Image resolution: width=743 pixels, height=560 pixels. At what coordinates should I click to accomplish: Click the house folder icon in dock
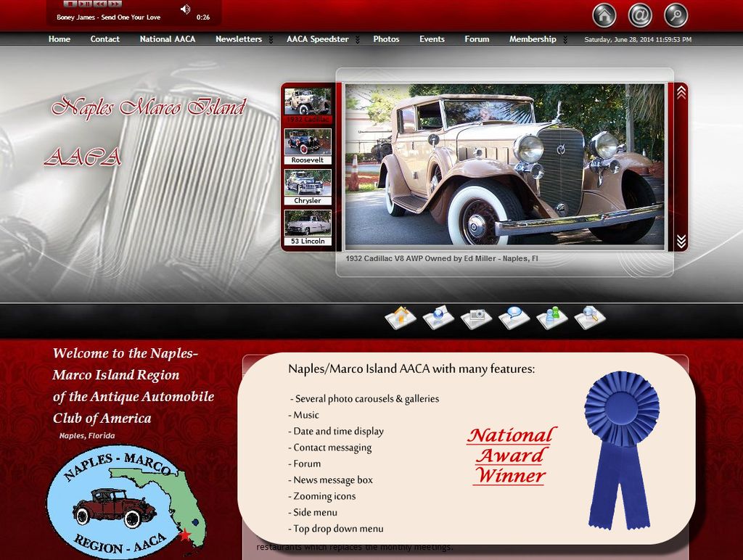tap(401, 317)
